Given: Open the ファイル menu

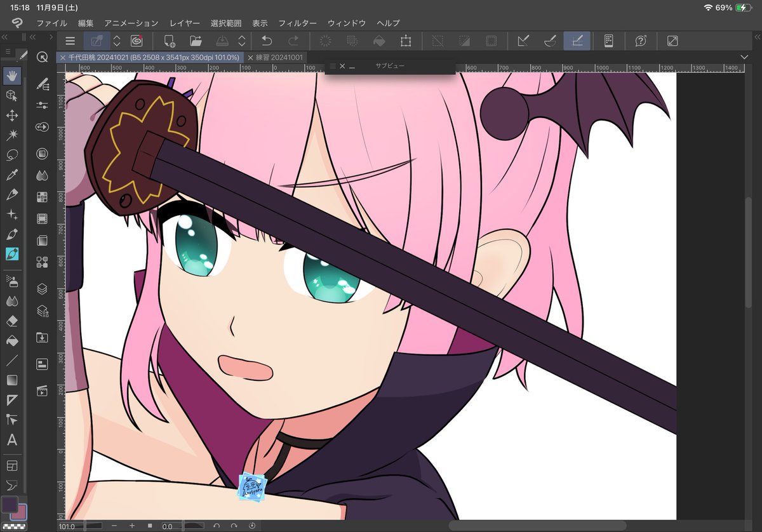Looking at the screenshot, I should [x=51, y=23].
